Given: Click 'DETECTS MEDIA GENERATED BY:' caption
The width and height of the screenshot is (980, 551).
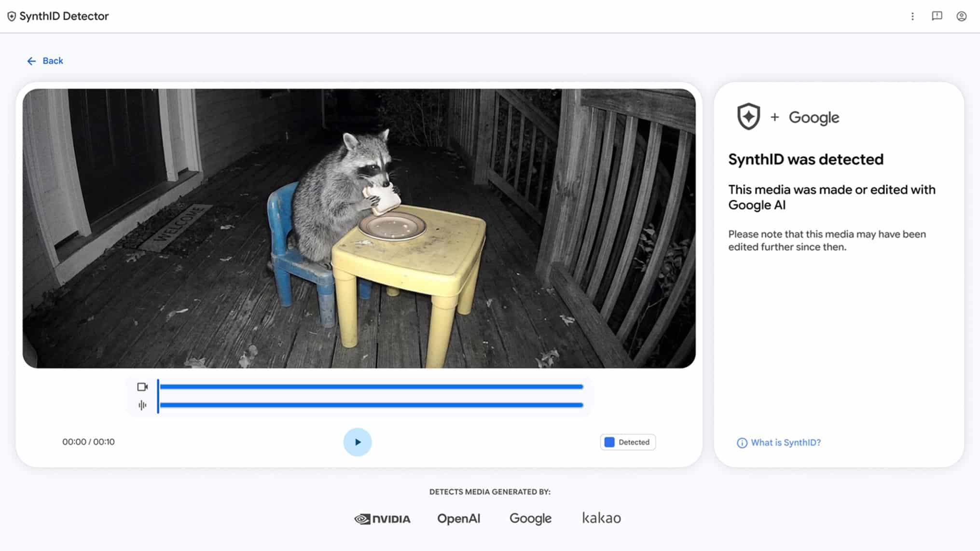Looking at the screenshot, I should [490, 492].
